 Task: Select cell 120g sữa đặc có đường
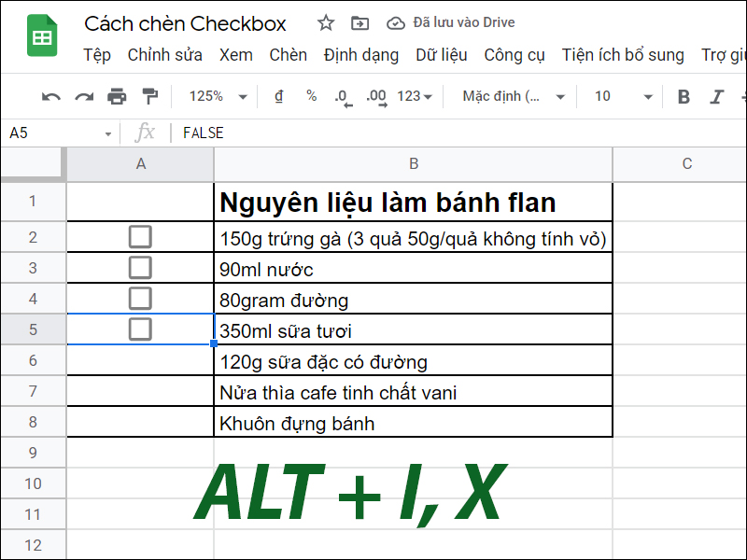tap(414, 360)
